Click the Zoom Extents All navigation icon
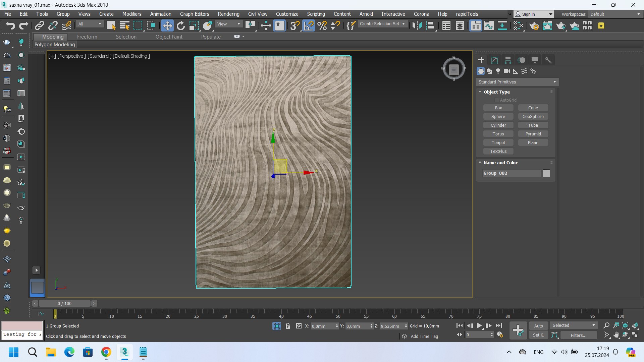This screenshot has height=362, width=644. click(x=635, y=325)
